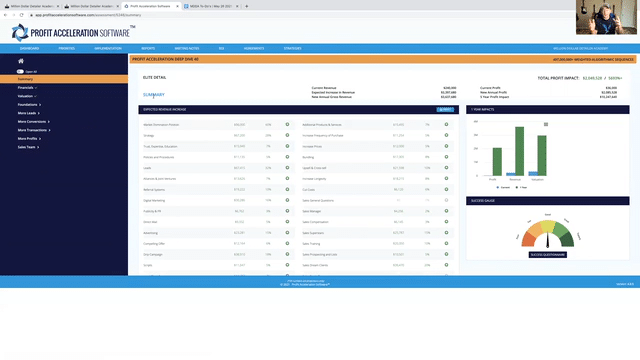Image resolution: width=640 pixels, height=360 pixels.
Task: Click the Success Gauge dial
Action: pos(548,234)
